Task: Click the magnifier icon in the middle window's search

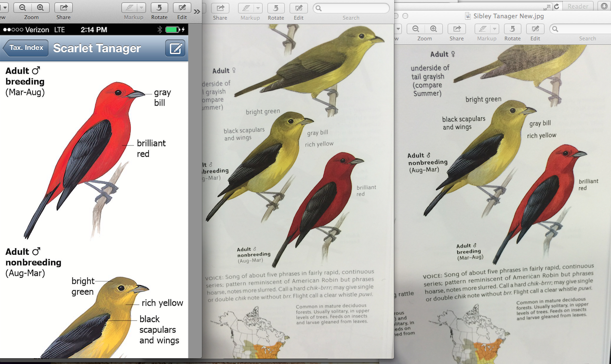Action: coord(319,8)
